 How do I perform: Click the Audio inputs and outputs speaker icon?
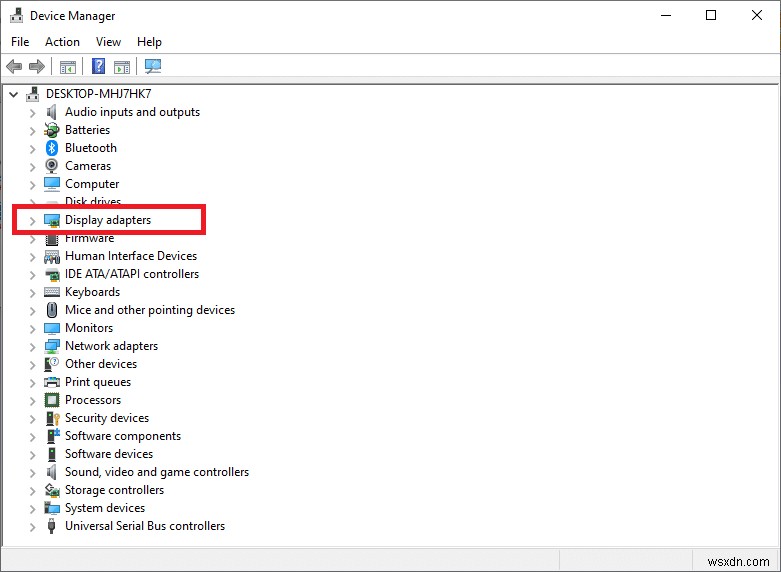point(51,112)
